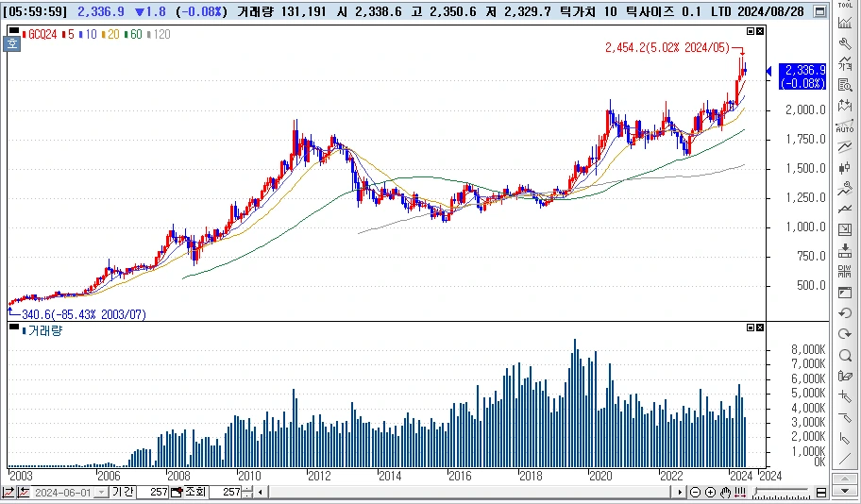Screen dimensions: 861x504
Task: Click the zoom in plus circle
Action: 711,492
